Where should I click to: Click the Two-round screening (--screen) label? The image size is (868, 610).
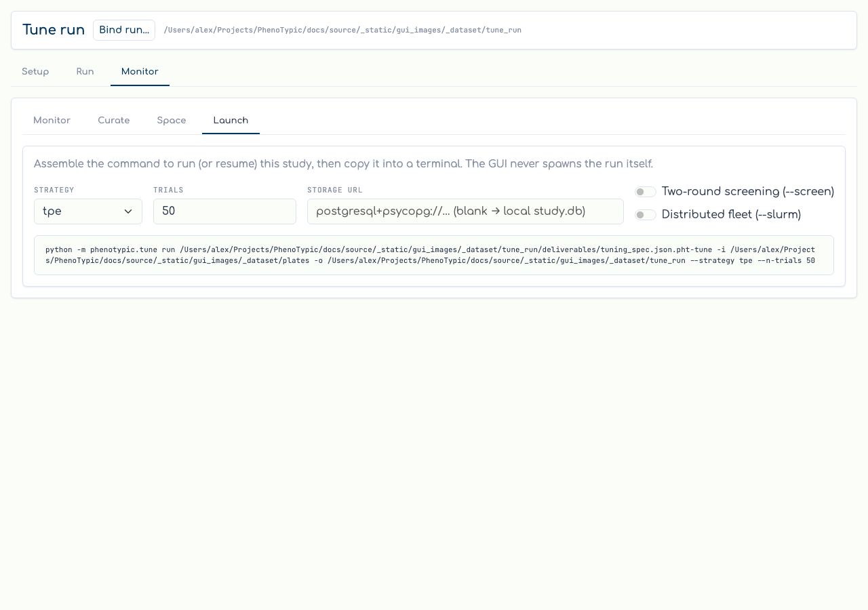[748, 192]
